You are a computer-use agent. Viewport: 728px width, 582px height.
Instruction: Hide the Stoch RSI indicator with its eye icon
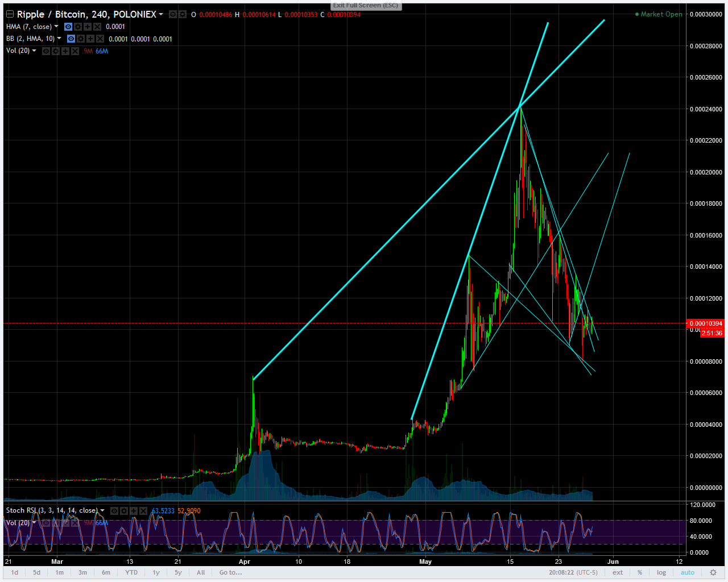[x=114, y=511]
